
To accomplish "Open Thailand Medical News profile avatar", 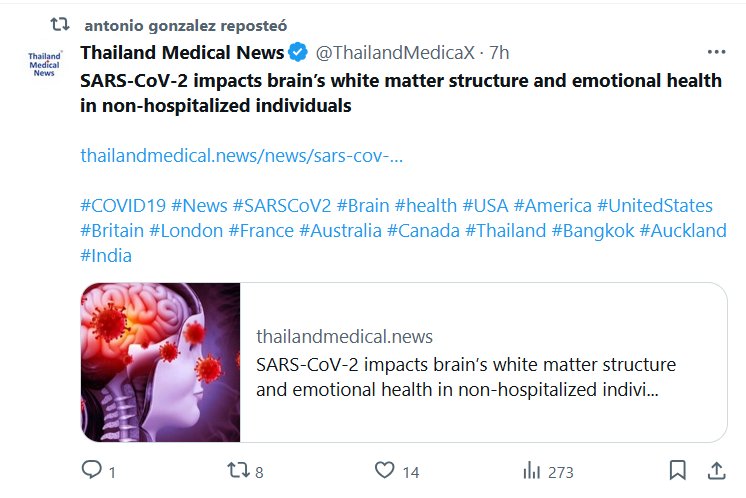I will pyautogui.click(x=45, y=65).
